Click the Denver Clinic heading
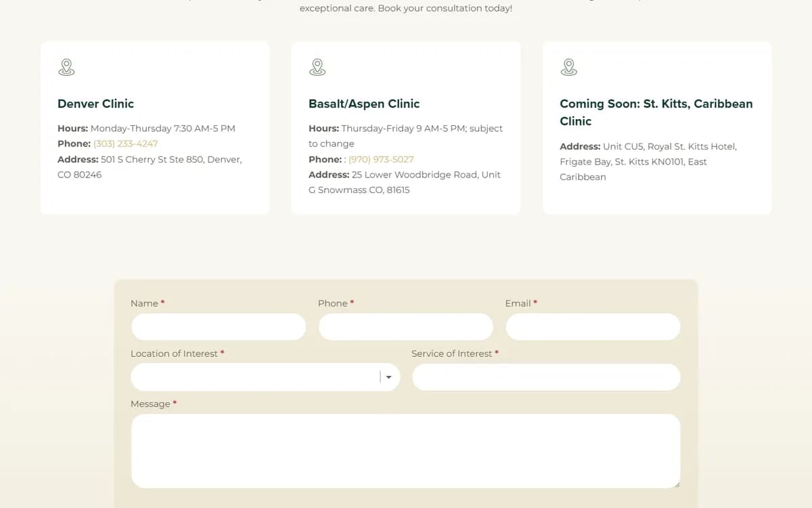812x508 pixels. (95, 104)
